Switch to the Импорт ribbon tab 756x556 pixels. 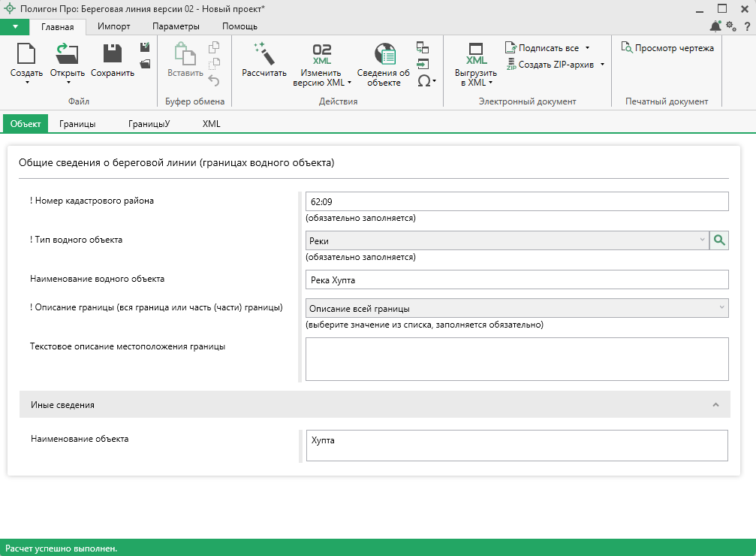[x=114, y=26]
